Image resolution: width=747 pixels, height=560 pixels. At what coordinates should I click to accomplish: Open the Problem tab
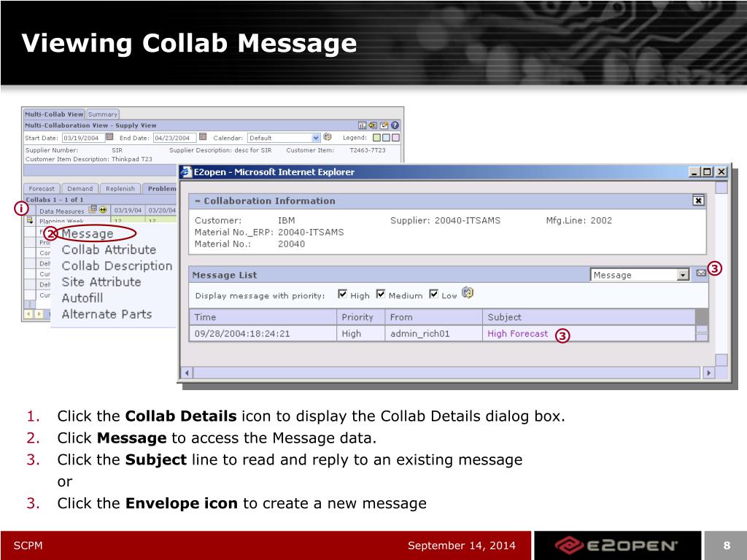click(160, 189)
